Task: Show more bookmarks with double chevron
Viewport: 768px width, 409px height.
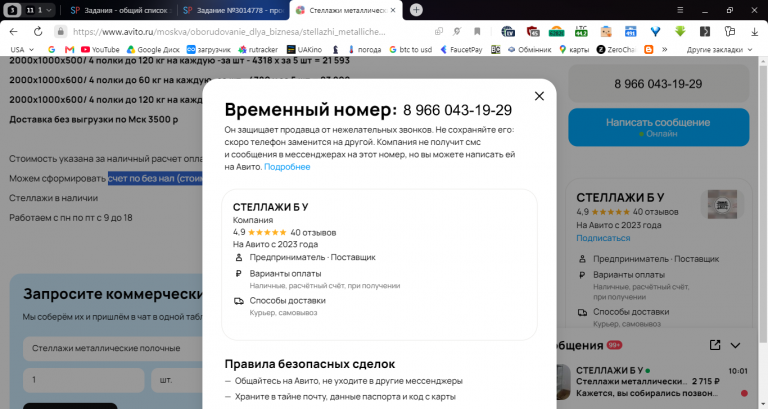Action: (x=665, y=49)
